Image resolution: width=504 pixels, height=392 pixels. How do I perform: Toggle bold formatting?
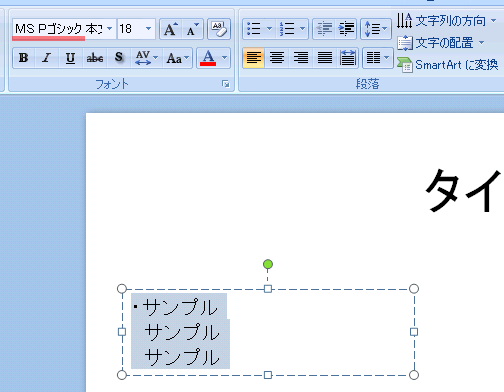[23, 58]
